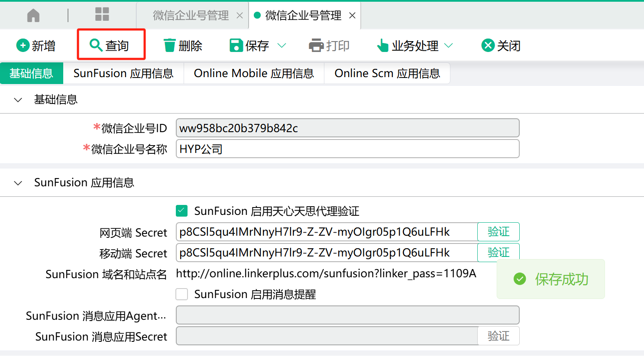
Task: Click the 打印 printer icon
Action: [x=316, y=45]
